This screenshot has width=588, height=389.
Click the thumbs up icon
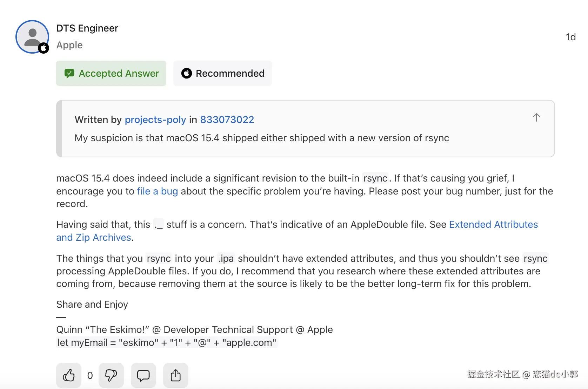click(69, 375)
